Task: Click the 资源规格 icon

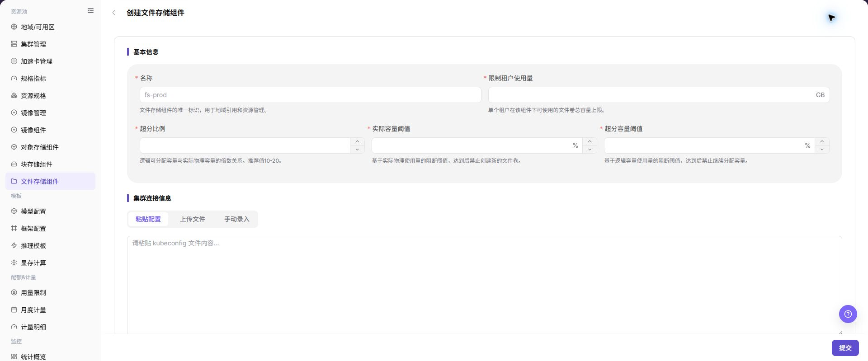Action: pos(14,96)
